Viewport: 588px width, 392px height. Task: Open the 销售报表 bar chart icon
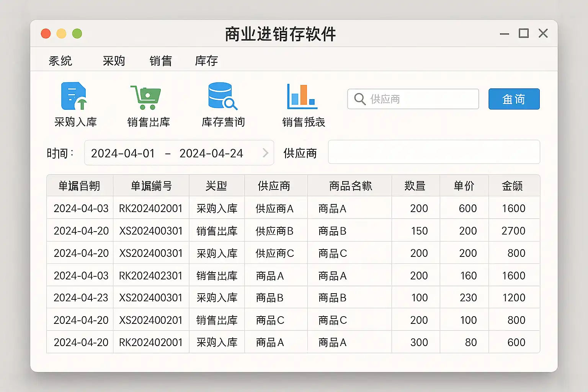point(302,96)
